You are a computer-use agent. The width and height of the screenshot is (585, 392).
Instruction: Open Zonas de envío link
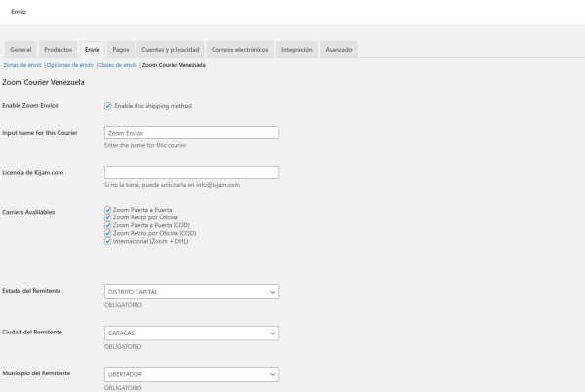pos(22,65)
